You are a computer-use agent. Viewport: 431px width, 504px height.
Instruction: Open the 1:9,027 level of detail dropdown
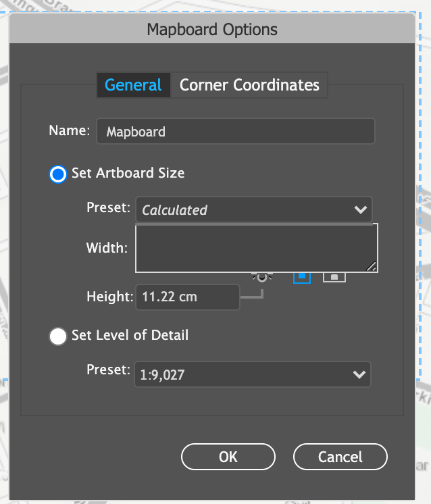click(x=252, y=374)
